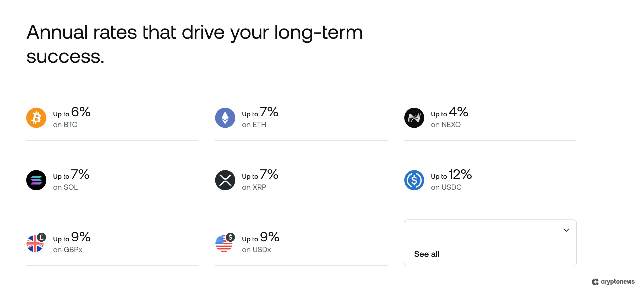Select the Bitcoin (BTC) icon
644x293 pixels.
36,118
